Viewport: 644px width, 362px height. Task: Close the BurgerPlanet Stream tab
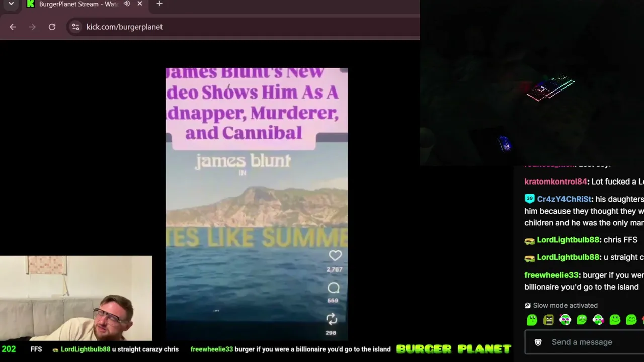140,4
